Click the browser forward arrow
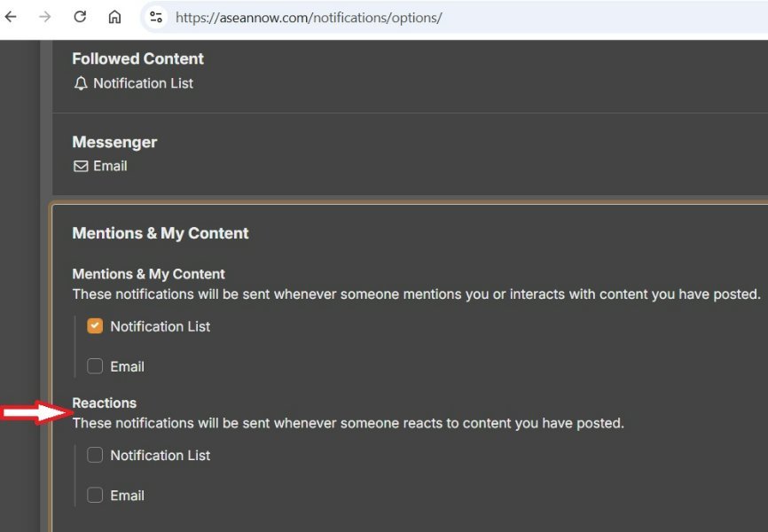768x532 pixels. (45, 17)
